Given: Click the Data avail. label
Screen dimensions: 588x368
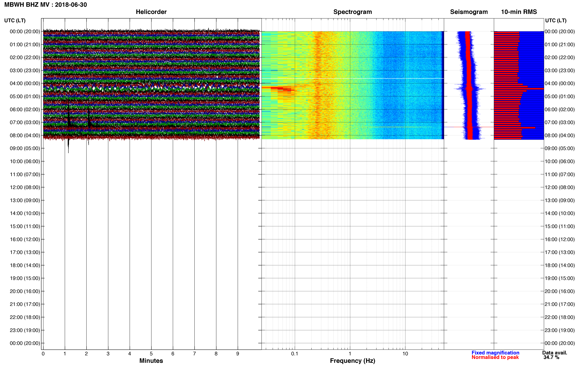Looking at the screenshot, I should coord(555,353).
